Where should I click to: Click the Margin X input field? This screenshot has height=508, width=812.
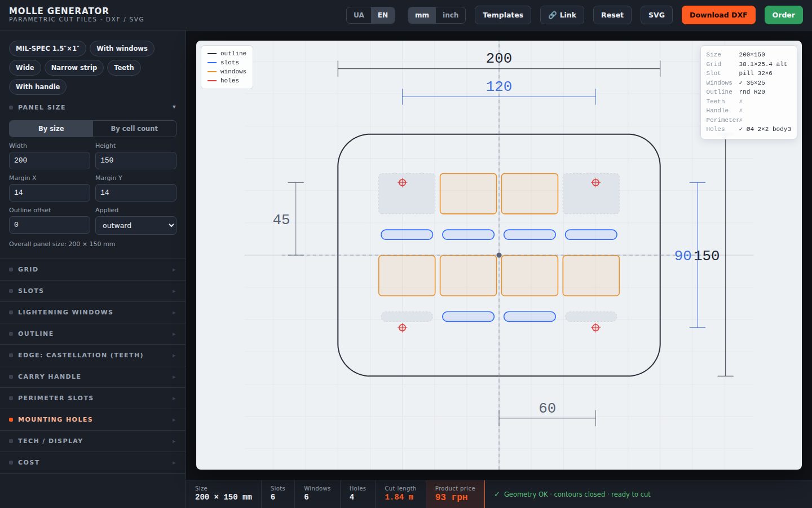[x=50, y=192]
